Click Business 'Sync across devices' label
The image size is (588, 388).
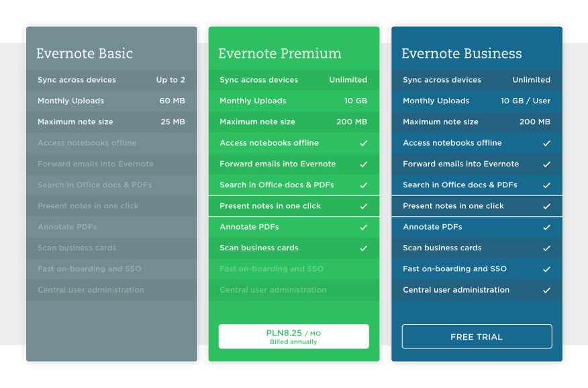(442, 80)
